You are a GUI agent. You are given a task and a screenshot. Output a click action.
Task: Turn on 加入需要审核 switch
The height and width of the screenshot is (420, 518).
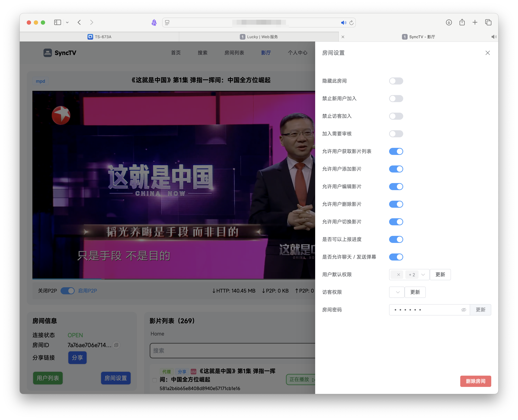click(x=396, y=134)
